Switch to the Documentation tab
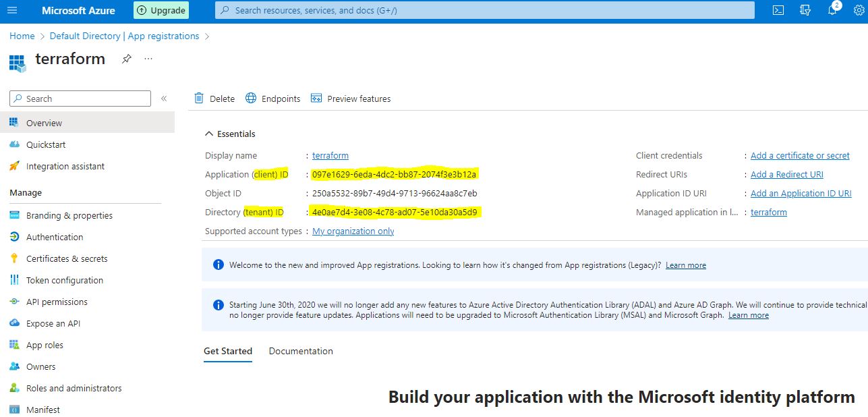Viewport: 868px width, 417px height. 301,351
